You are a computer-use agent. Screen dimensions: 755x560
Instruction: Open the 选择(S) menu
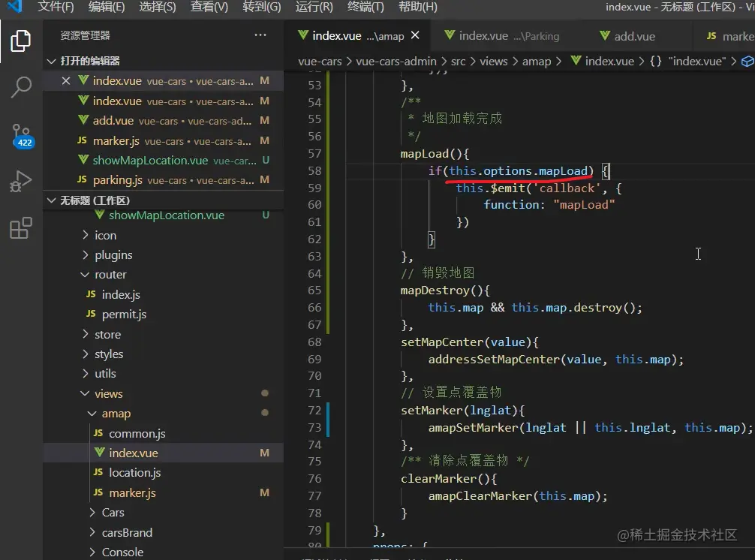tap(158, 7)
